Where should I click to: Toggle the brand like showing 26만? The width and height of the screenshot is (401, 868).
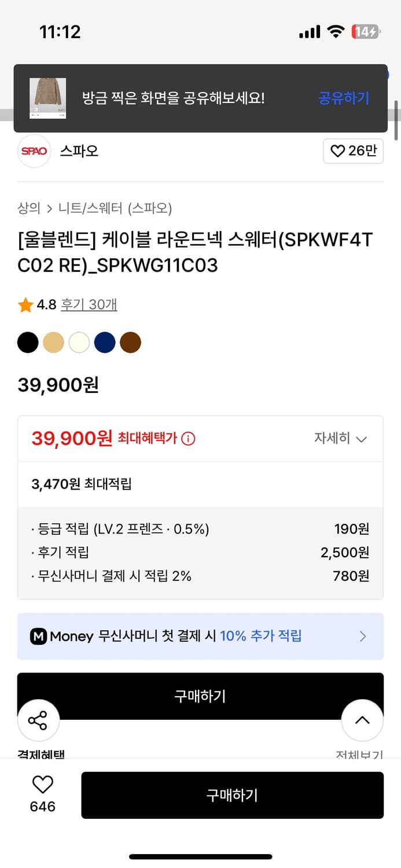click(353, 151)
